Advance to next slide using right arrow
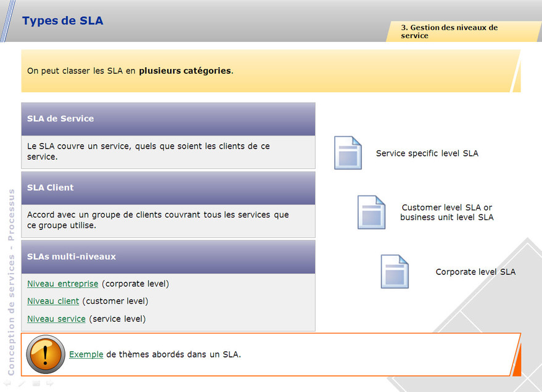The width and height of the screenshot is (542, 392). coord(50,383)
